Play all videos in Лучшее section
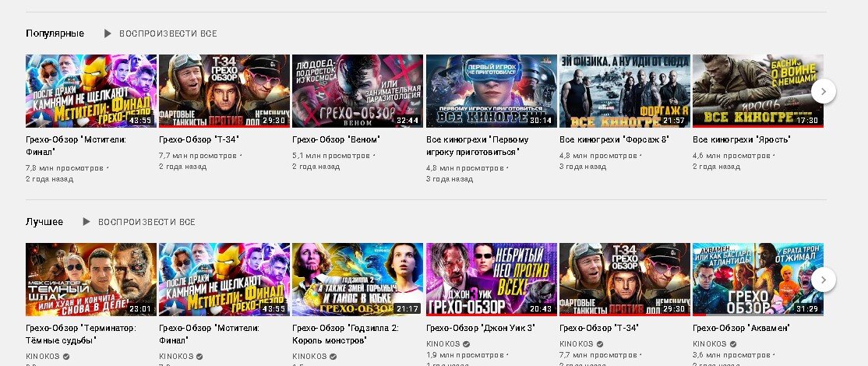This screenshot has height=366, width=868. pyautogui.click(x=146, y=222)
